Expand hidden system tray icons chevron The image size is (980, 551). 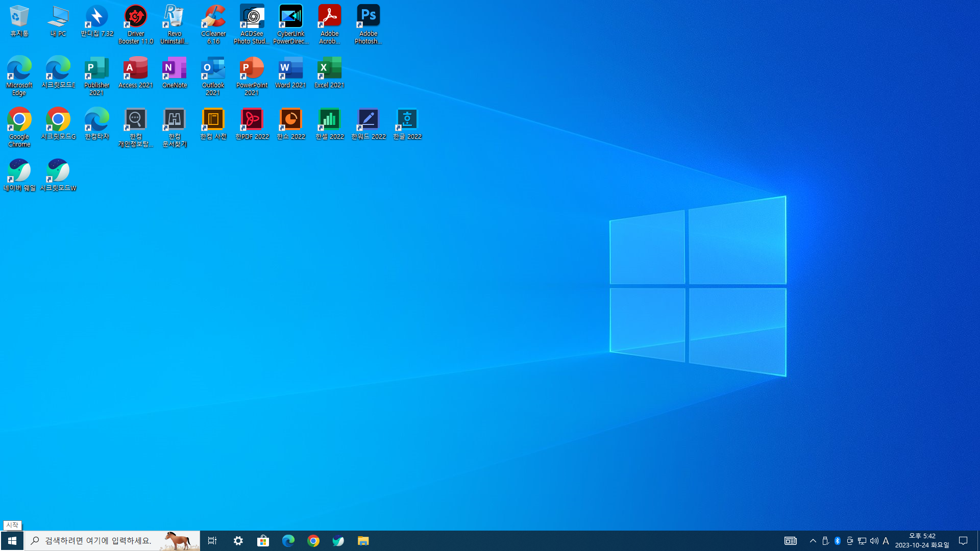click(x=813, y=541)
